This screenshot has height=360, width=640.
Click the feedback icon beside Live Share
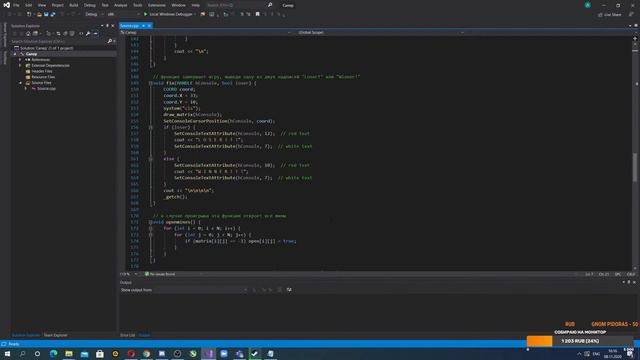pyautogui.click(x=631, y=14)
